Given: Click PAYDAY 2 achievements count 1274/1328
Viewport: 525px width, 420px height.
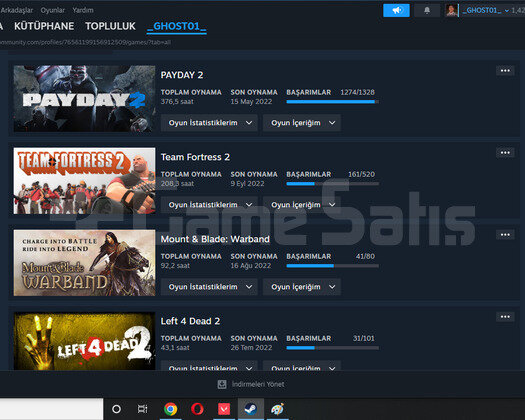Looking at the screenshot, I should pyautogui.click(x=358, y=92).
